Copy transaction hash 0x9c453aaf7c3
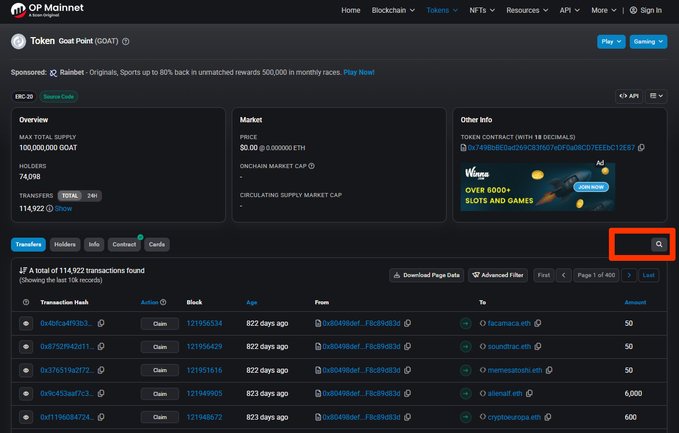 point(101,394)
